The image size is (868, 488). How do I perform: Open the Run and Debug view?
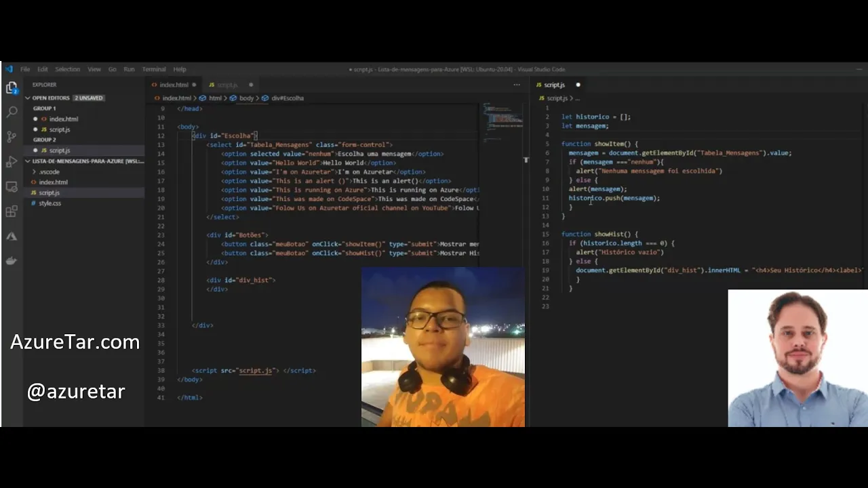pos(12,162)
